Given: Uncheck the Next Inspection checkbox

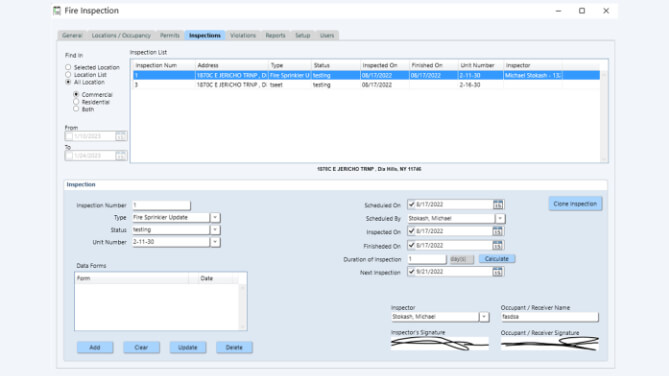Looking at the screenshot, I should pos(411,271).
